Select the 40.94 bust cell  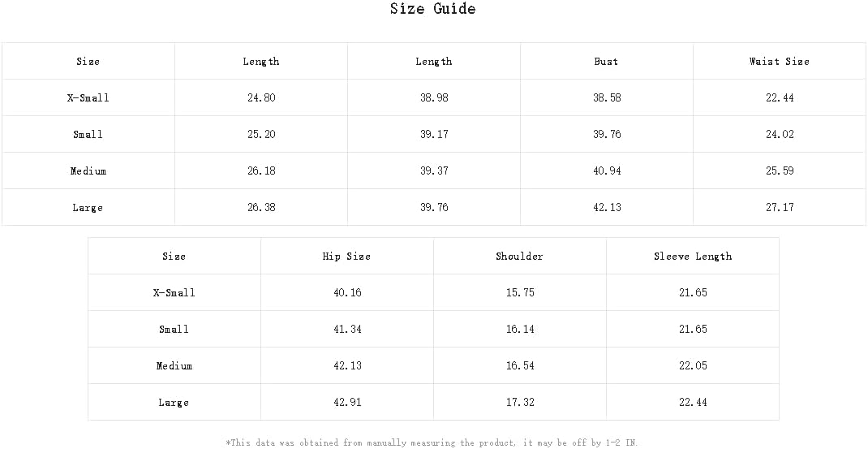(607, 171)
